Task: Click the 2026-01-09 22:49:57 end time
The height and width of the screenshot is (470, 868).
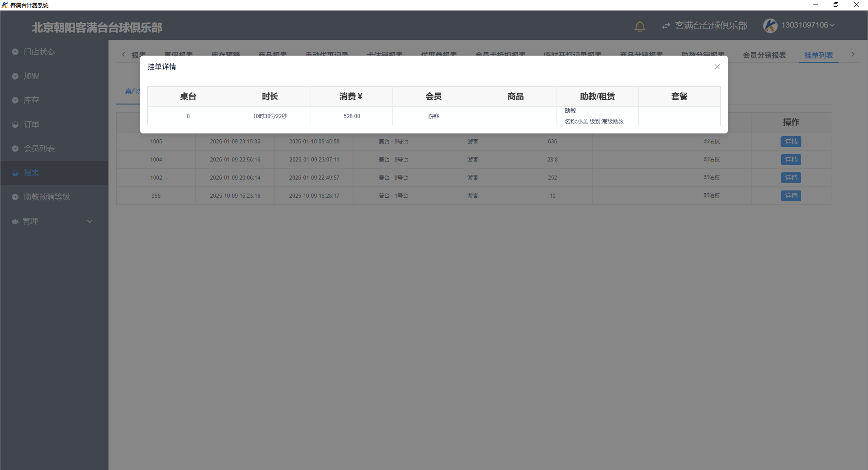Action: [314, 178]
